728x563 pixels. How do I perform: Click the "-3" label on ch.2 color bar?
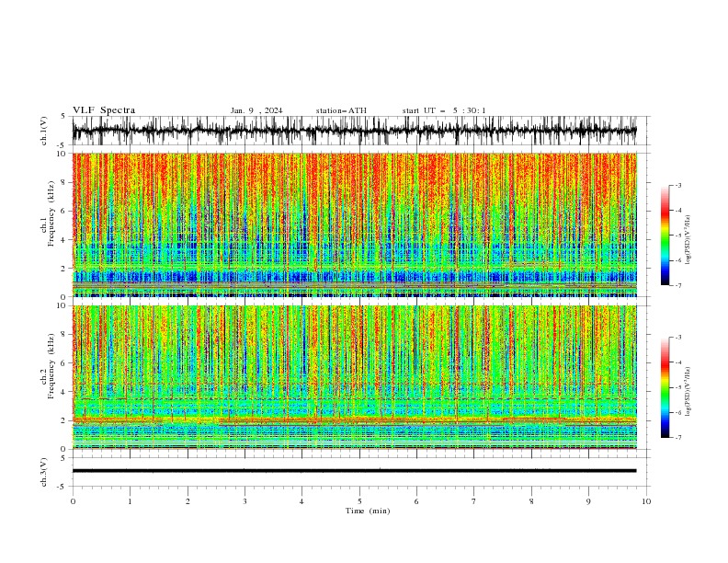678,338
